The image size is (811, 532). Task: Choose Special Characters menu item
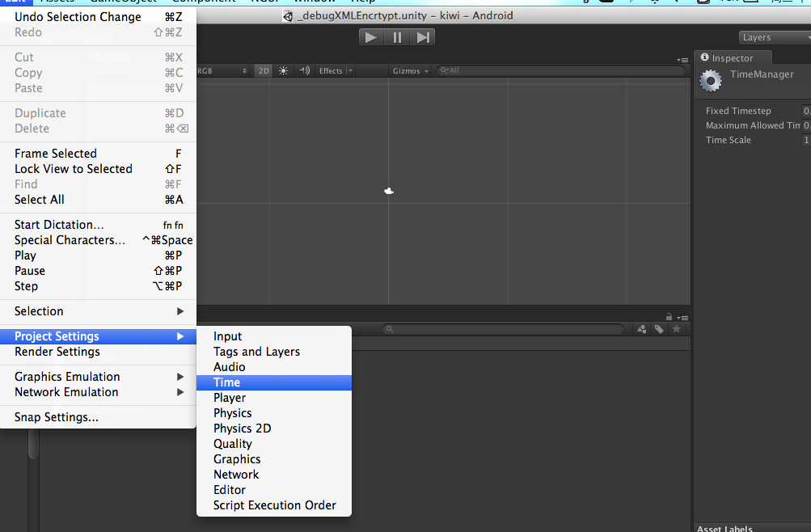(98, 240)
